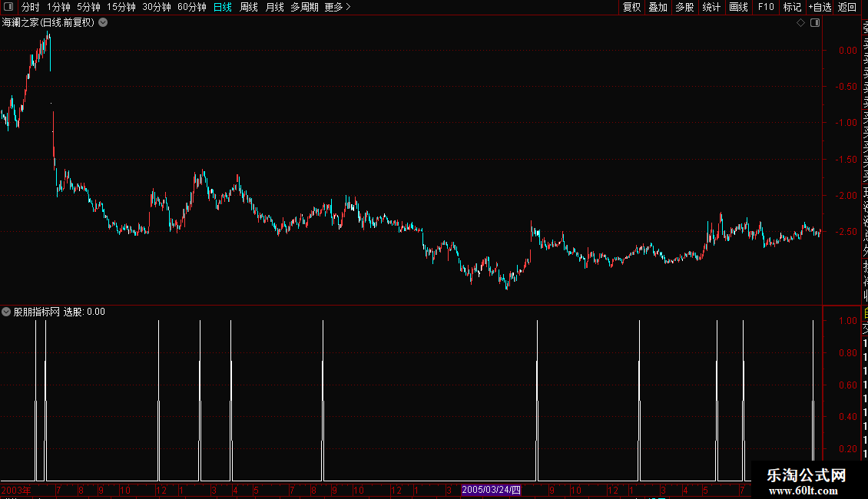Select the 1分钟 period

click(x=58, y=7)
